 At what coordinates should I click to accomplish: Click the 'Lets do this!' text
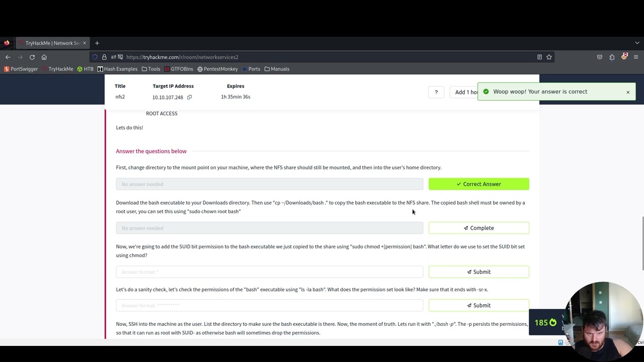129,128
